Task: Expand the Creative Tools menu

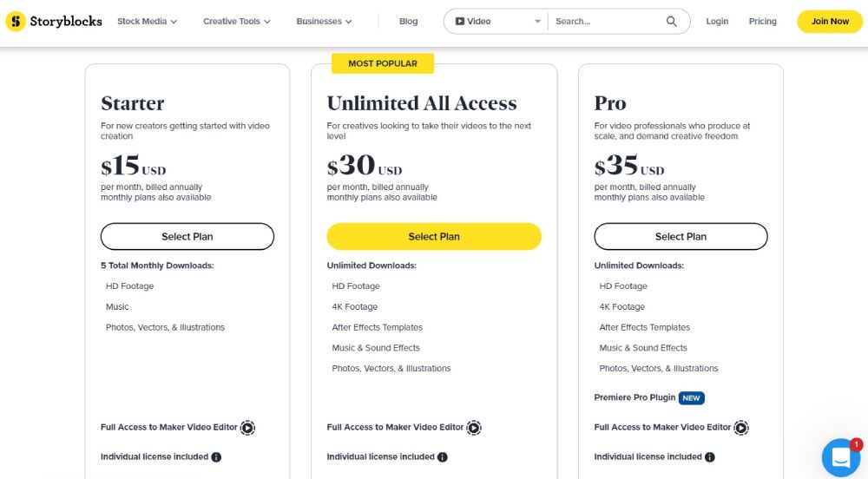Action: pos(236,22)
